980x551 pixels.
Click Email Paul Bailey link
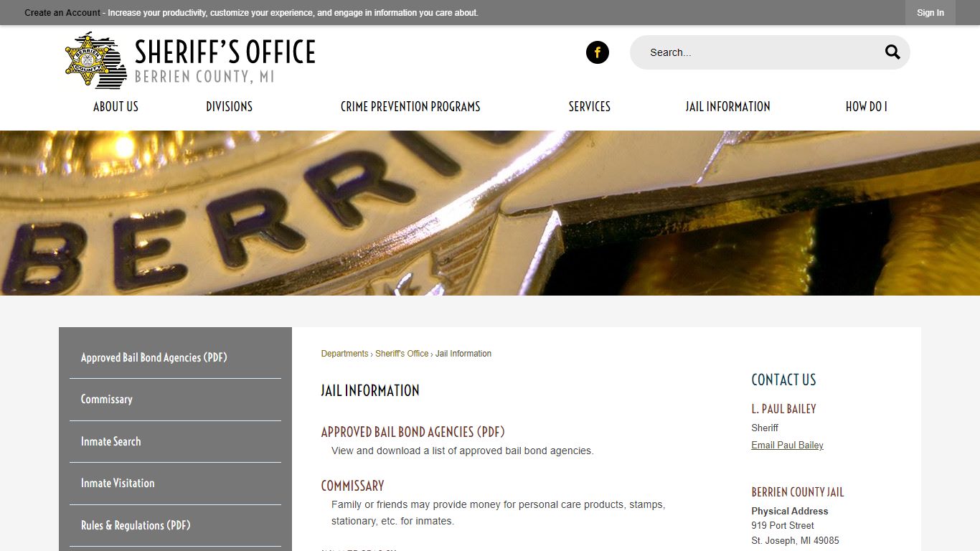tap(787, 445)
